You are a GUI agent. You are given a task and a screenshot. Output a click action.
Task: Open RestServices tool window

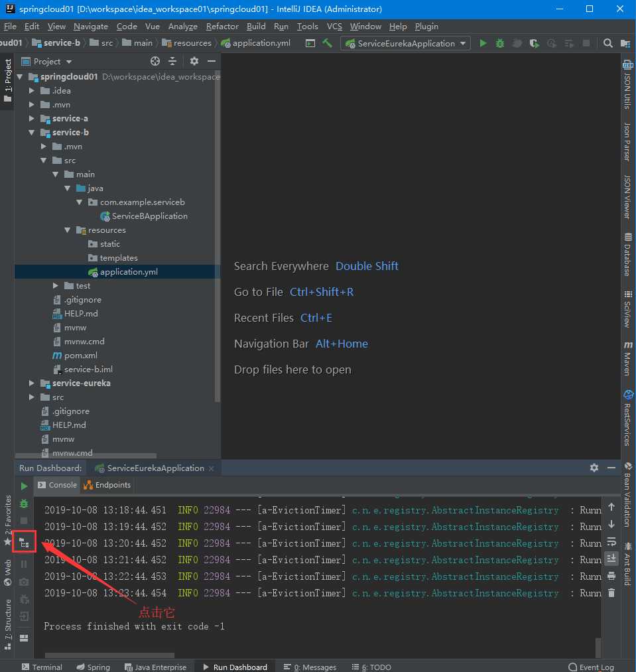point(628,418)
